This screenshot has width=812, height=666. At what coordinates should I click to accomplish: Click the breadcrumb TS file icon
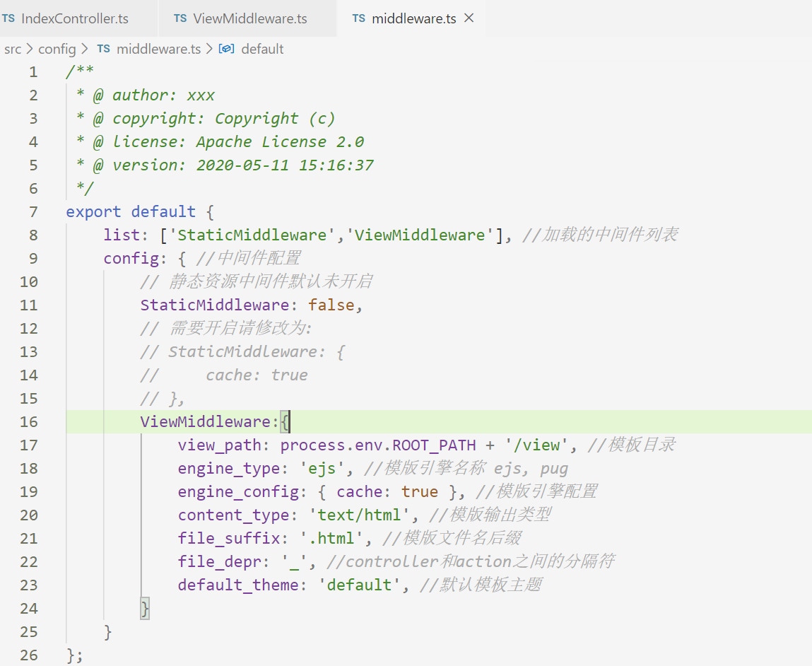pyautogui.click(x=104, y=49)
